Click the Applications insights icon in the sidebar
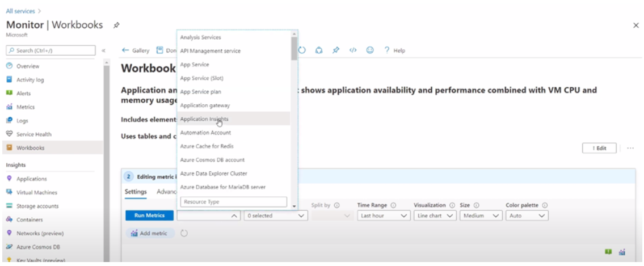Viewport: 644px width, 266px height. click(10, 179)
